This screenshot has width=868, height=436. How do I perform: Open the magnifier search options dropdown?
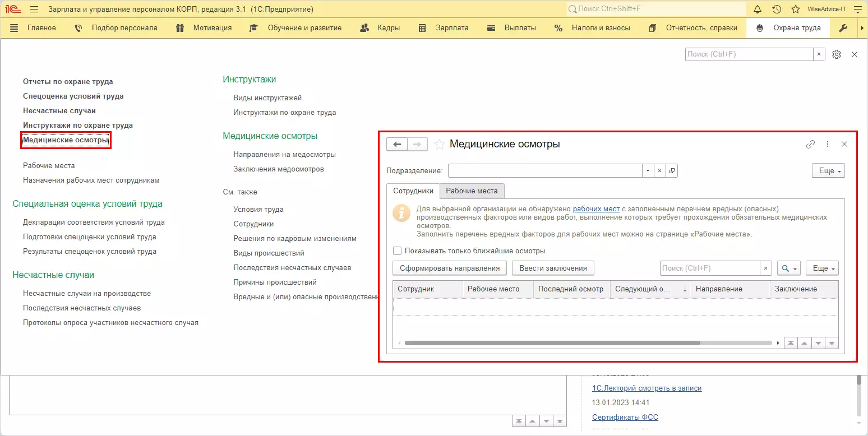tap(789, 268)
